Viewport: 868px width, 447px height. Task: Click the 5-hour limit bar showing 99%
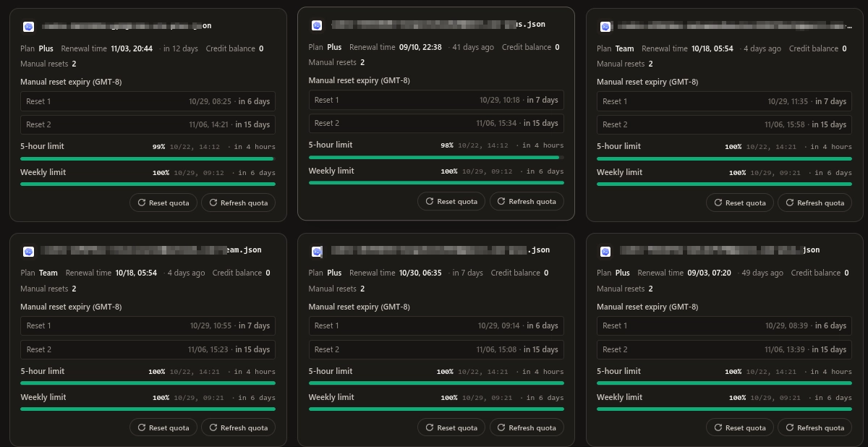(148, 158)
